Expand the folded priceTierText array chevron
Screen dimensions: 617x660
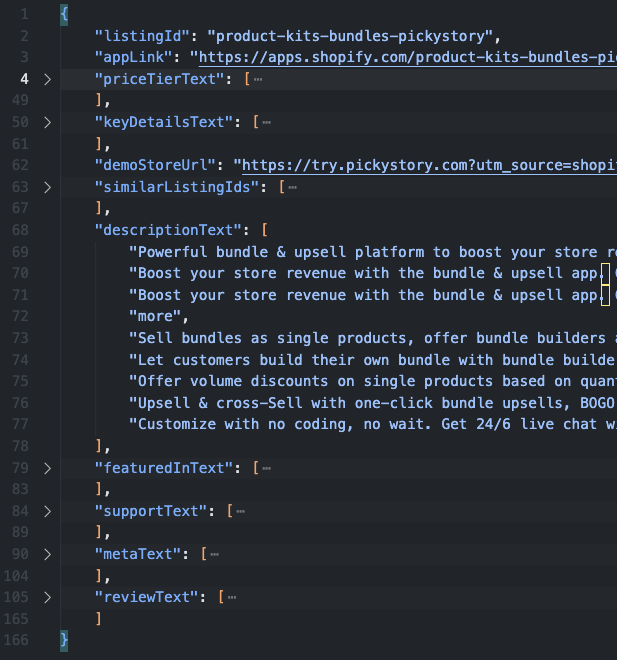[46, 78]
